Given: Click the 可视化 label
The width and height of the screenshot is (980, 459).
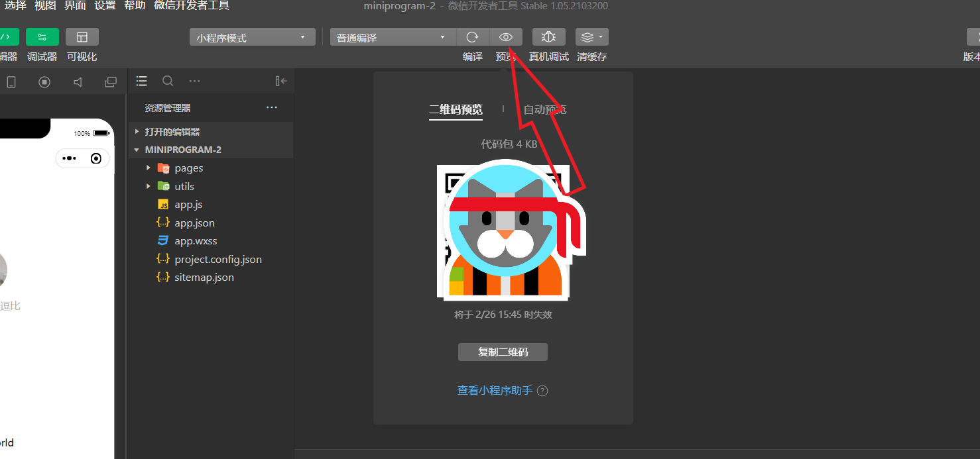Looking at the screenshot, I should 82,57.
